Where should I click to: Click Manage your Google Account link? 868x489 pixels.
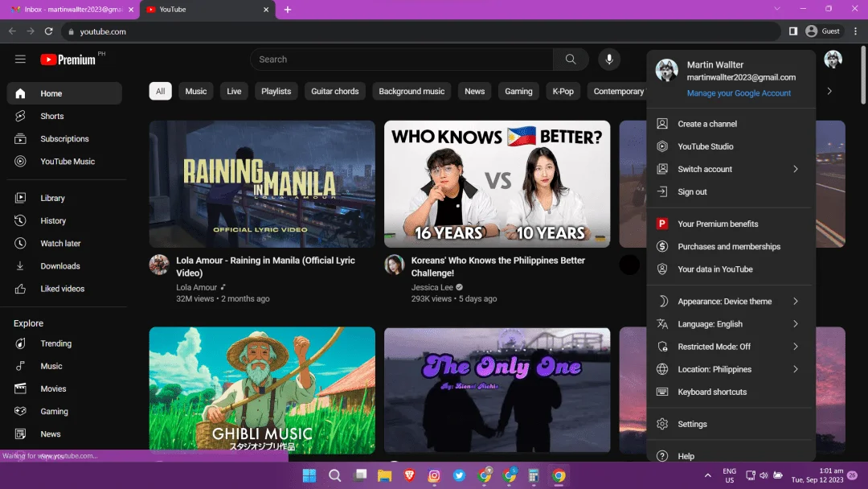[739, 93]
